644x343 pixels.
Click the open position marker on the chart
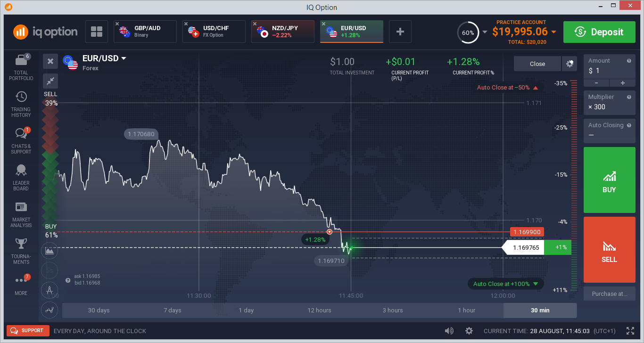coord(330,232)
